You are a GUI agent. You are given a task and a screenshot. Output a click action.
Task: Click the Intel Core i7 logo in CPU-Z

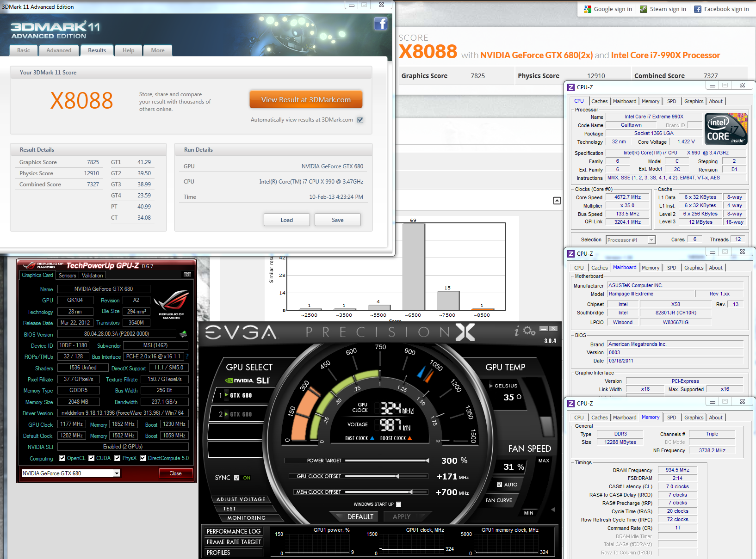click(x=726, y=129)
